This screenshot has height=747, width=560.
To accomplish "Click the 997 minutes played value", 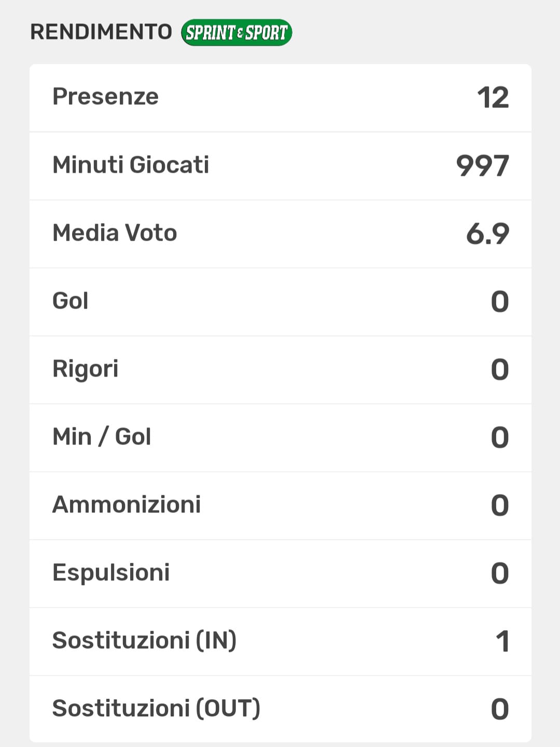I will 482,166.
